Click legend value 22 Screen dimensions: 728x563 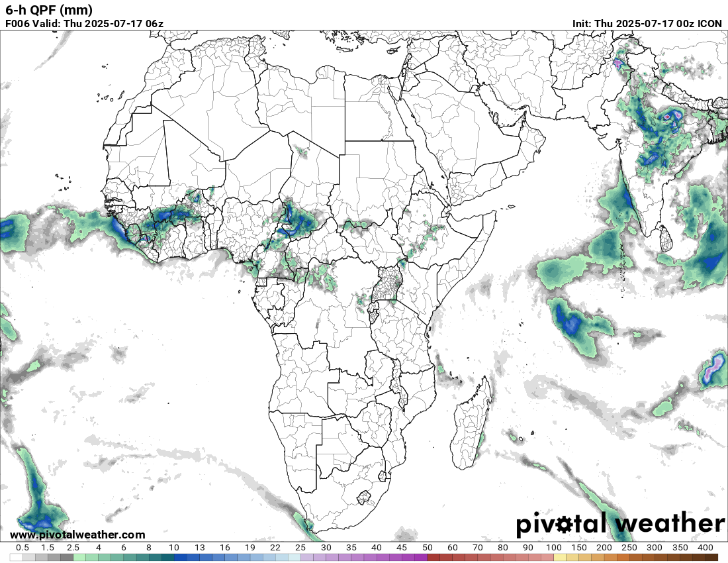tap(275, 548)
